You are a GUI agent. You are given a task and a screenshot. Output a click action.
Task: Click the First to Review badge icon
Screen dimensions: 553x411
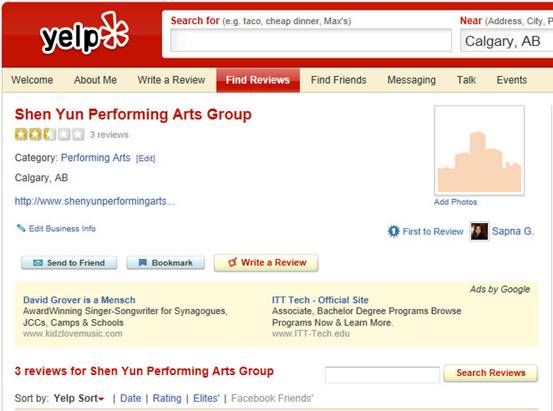pyautogui.click(x=393, y=231)
